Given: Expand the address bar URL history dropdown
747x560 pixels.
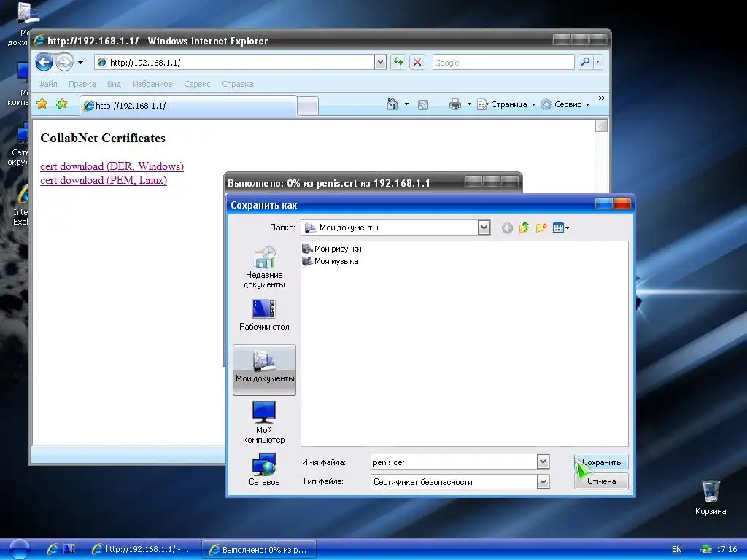Looking at the screenshot, I should coord(380,63).
